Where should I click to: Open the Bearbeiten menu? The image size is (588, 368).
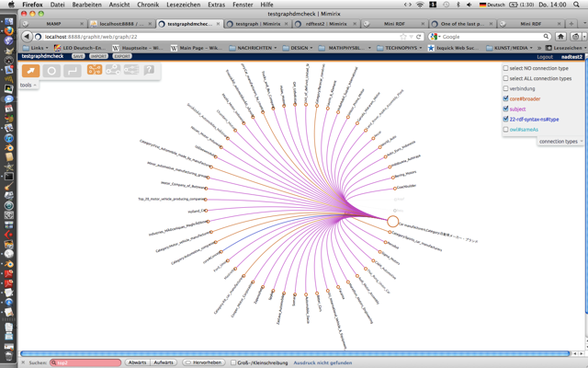click(x=86, y=5)
